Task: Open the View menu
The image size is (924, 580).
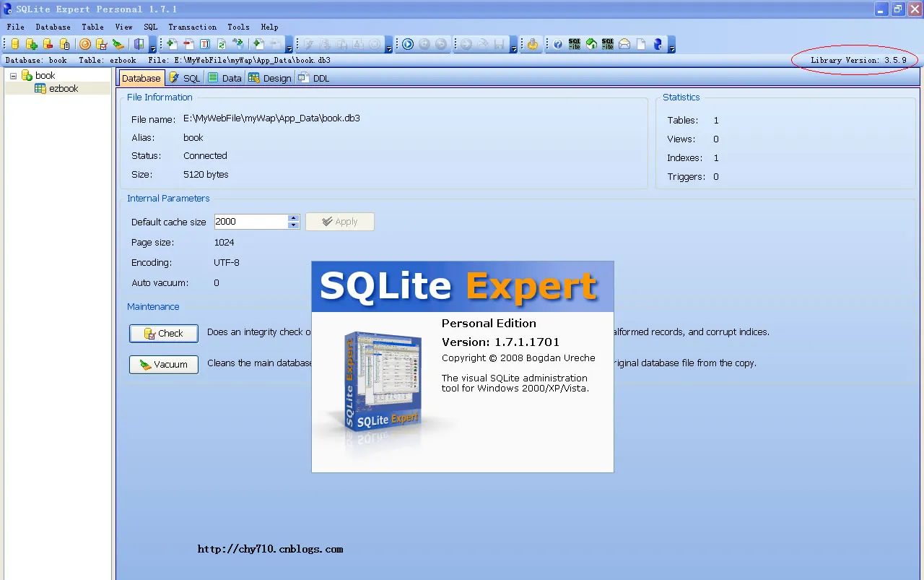Action: (x=123, y=27)
